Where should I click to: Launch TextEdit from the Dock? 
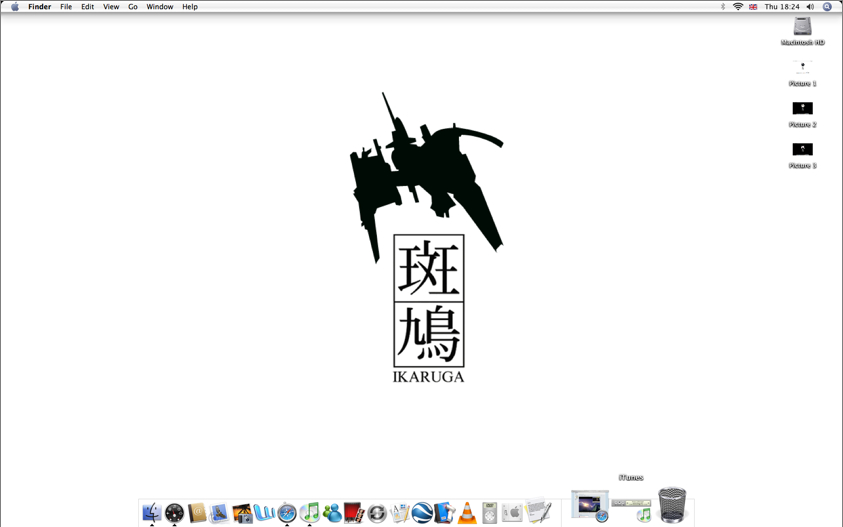[x=538, y=511]
